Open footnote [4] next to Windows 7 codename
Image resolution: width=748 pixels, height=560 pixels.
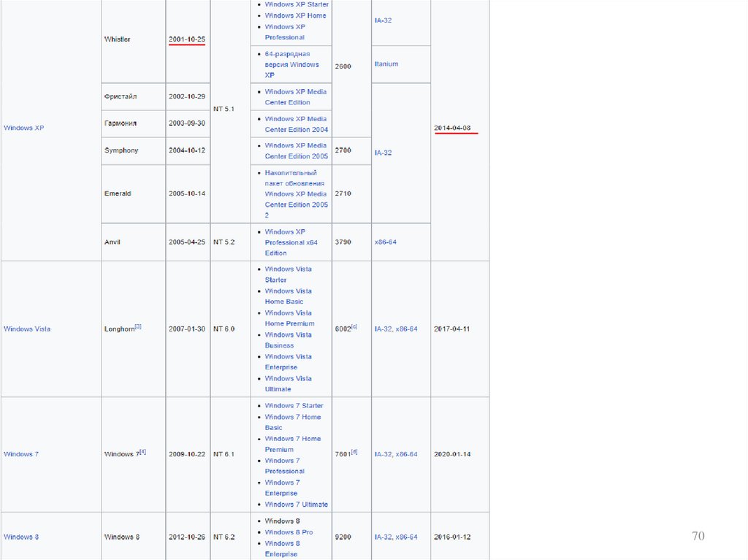(x=142, y=452)
